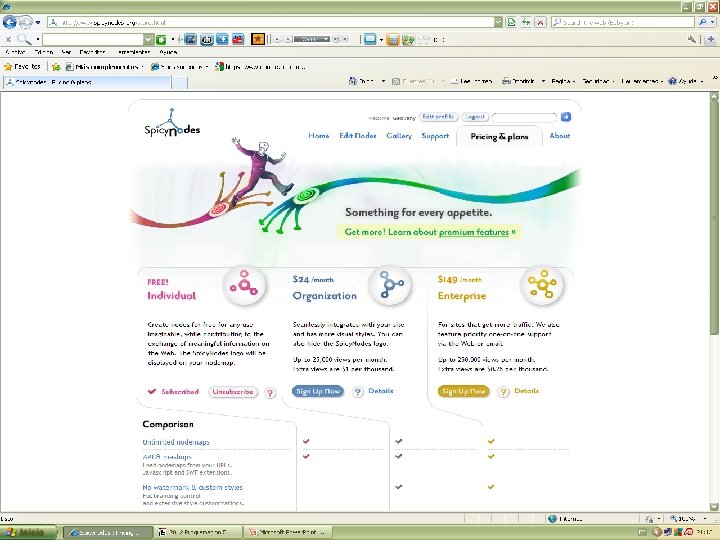Click Details link under Enterprise plan

(526, 391)
